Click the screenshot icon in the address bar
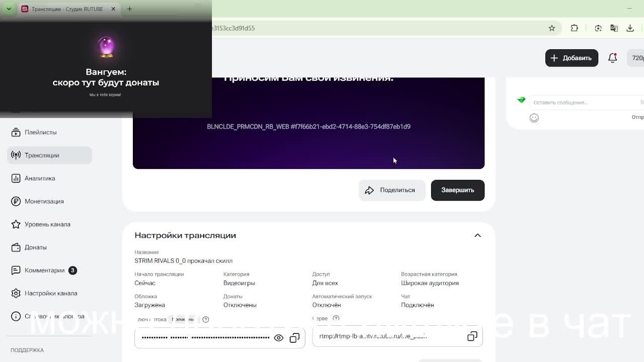 click(598, 28)
